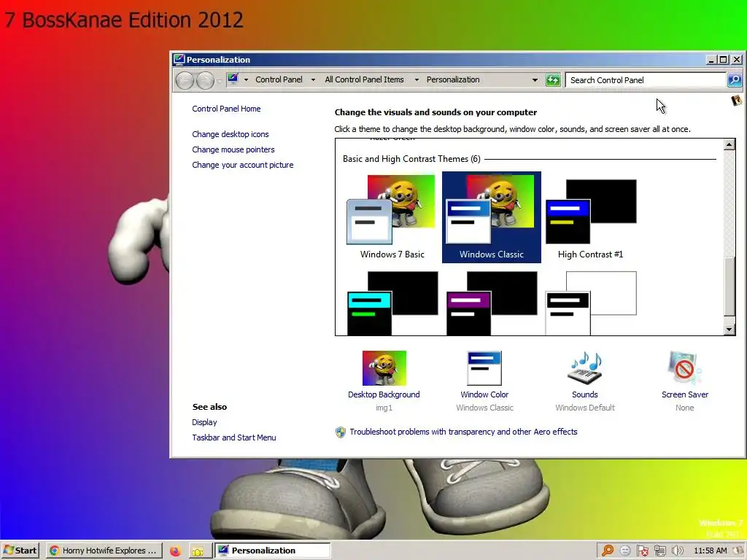This screenshot has width=747, height=560.
Task: Click the Window Color label
Action: click(x=484, y=394)
